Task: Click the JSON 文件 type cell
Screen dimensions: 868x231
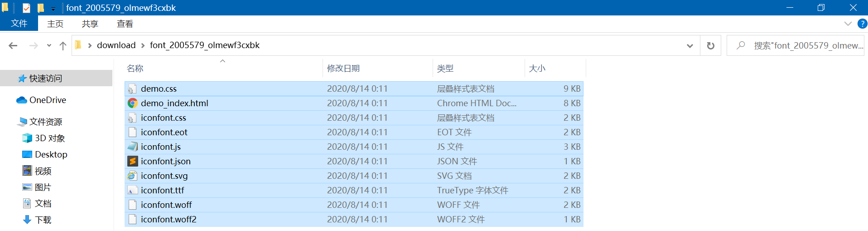Action: point(457,162)
